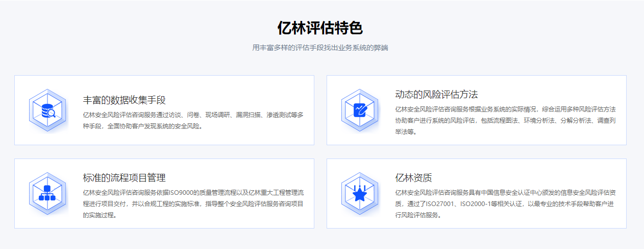644x249 pixels.
Task: Open the 动态的风险评估方法 heading
Action: (436, 95)
